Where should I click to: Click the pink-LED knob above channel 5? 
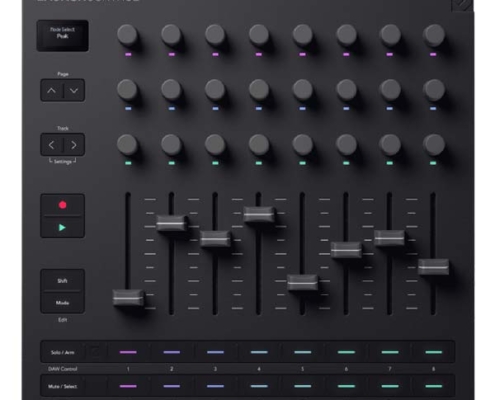[302, 34]
